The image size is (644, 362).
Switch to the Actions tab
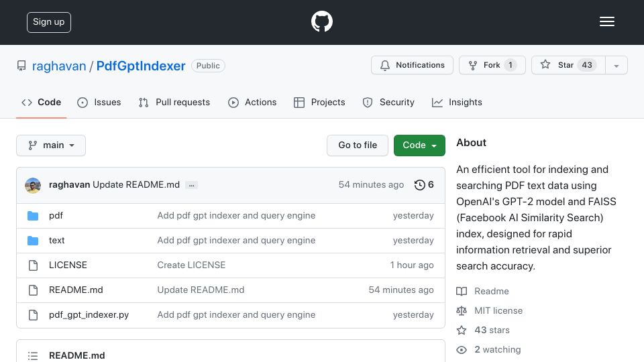252,102
